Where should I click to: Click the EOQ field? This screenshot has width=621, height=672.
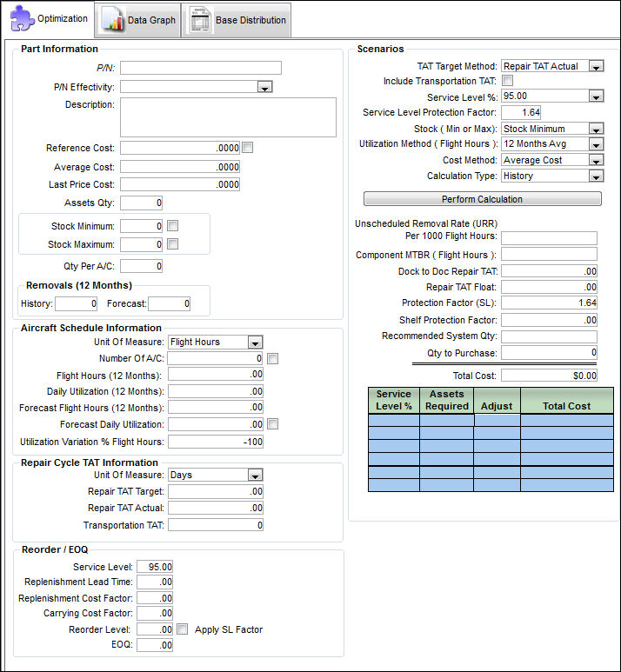click(155, 645)
